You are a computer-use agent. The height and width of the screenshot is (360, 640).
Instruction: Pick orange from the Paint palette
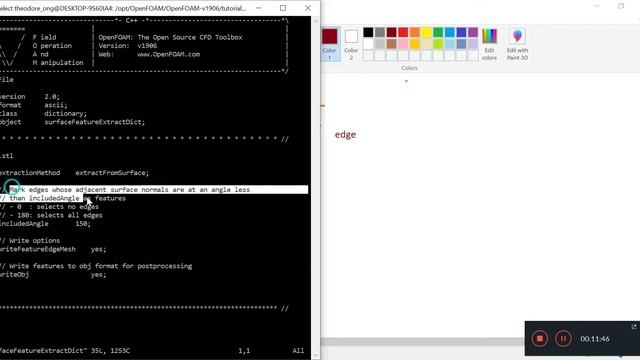point(415,32)
